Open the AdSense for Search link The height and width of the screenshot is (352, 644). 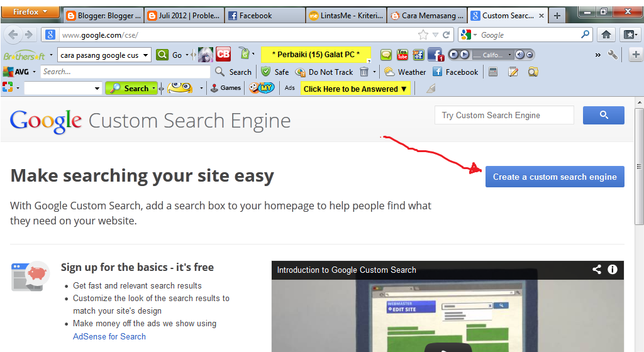[109, 336]
